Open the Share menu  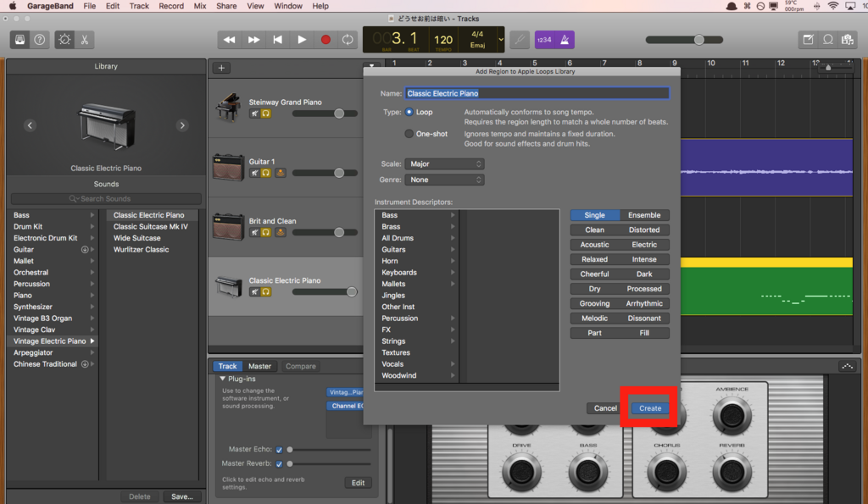pos(226,6)
